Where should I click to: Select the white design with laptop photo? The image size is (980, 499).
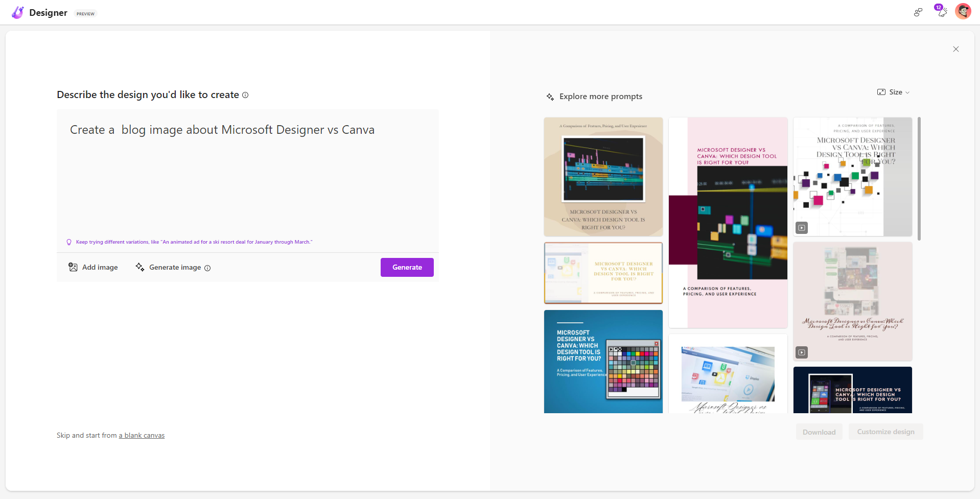click(x=728, y=374)
